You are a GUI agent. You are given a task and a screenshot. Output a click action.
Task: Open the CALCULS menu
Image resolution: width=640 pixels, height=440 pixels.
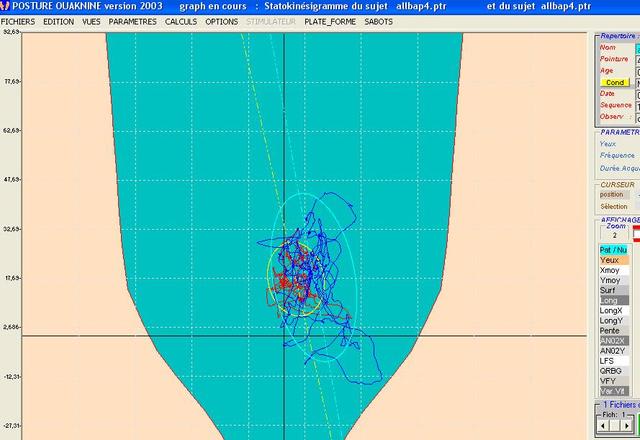(x=181, y=20)
